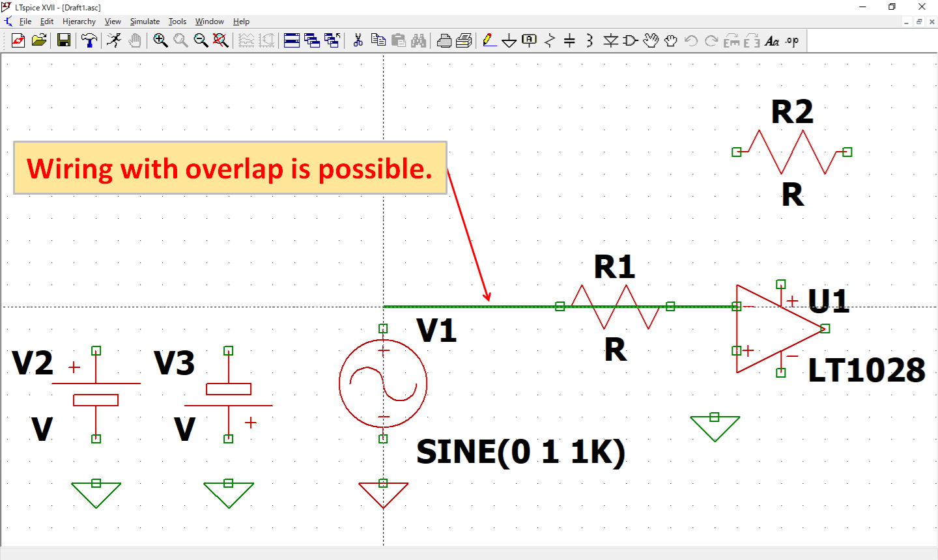Minimize the inner Draft1.asc document
This screenshot has width=938, height=560.
[906, 21]
